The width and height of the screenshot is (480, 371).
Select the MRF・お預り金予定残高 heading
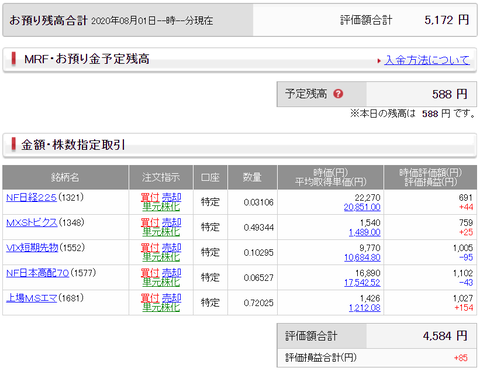(87, 59)
